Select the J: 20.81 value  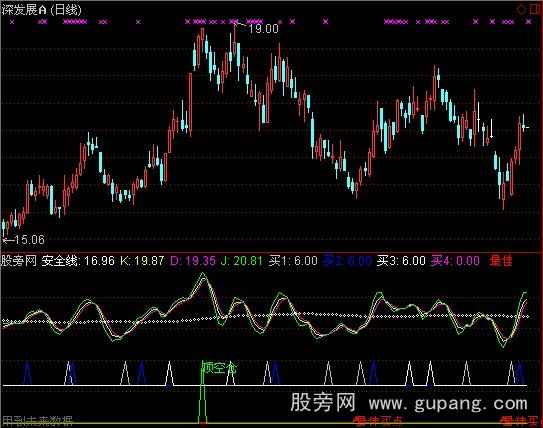pos(241,260)
